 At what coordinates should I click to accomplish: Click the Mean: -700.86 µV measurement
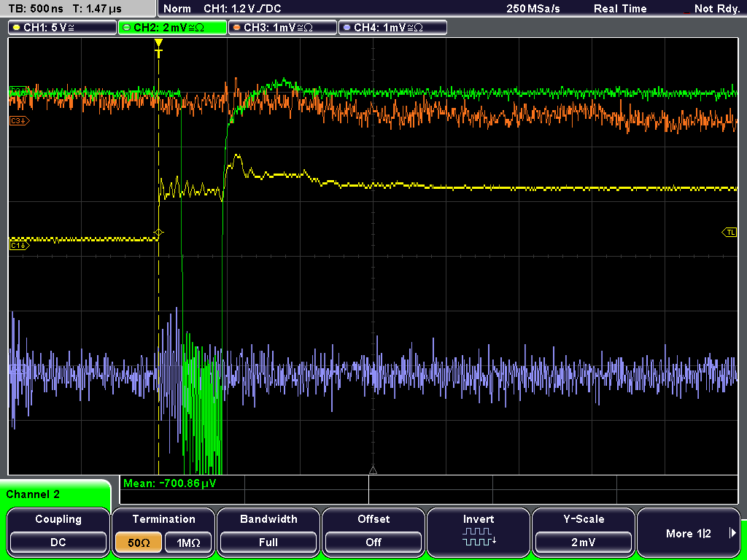(x=169, y=483)
